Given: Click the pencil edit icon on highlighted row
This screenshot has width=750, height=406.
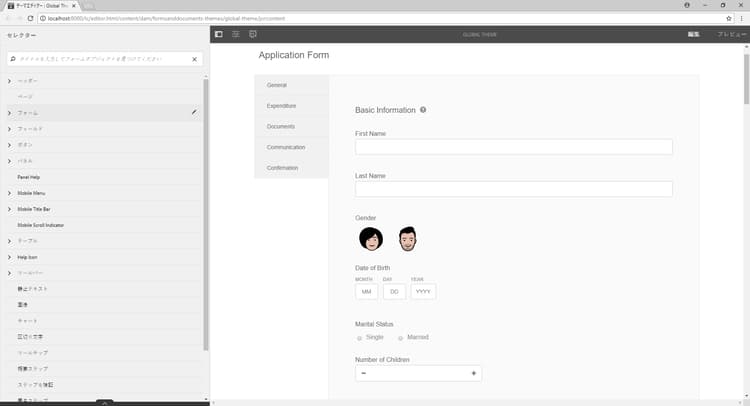Looking at the screenshot, I should 194,112.
